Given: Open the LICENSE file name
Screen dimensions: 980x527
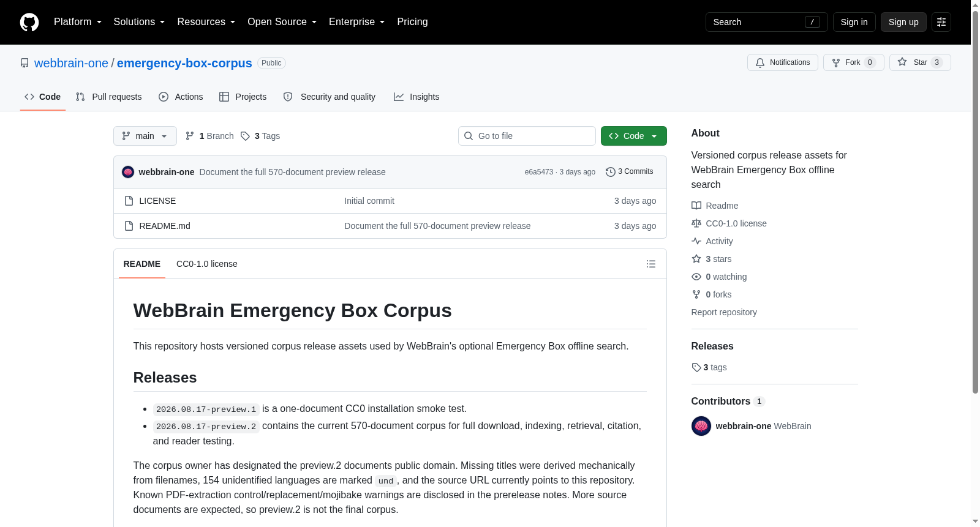Looking at the screenshot, I should click(x=157, y=201).
